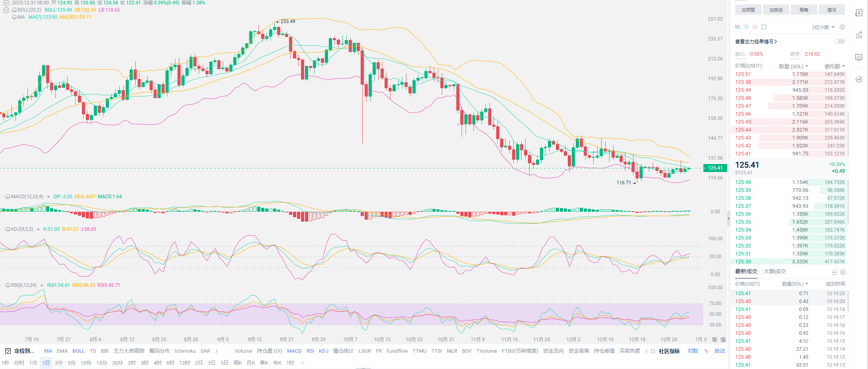This screenshot has height=369, width=868.
Task: Show sell orders only in order book
Action: 755,27
